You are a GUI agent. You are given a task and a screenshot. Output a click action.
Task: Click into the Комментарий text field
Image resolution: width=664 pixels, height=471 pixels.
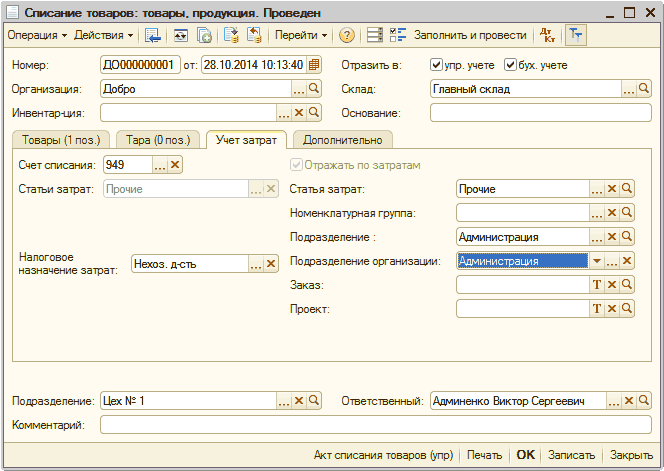[369, 425]
